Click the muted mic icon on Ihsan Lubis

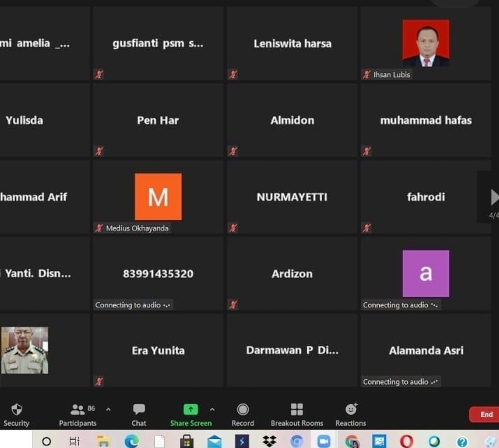click(x=367, y=74)
